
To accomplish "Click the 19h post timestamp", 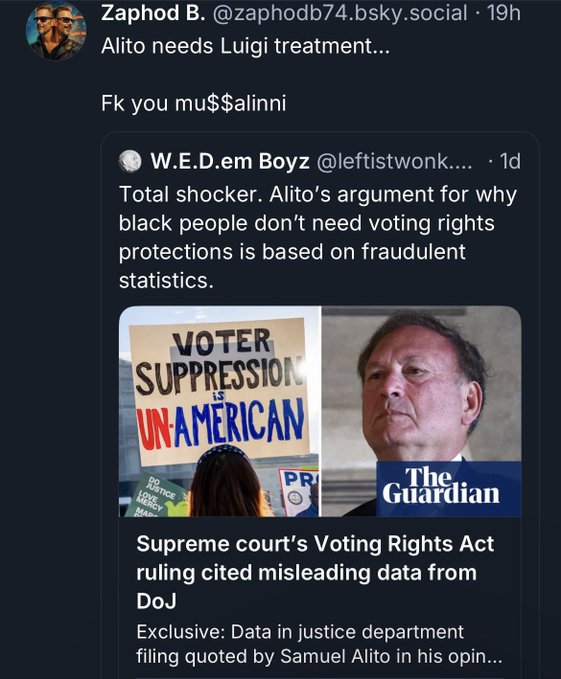I will (503, 13).
